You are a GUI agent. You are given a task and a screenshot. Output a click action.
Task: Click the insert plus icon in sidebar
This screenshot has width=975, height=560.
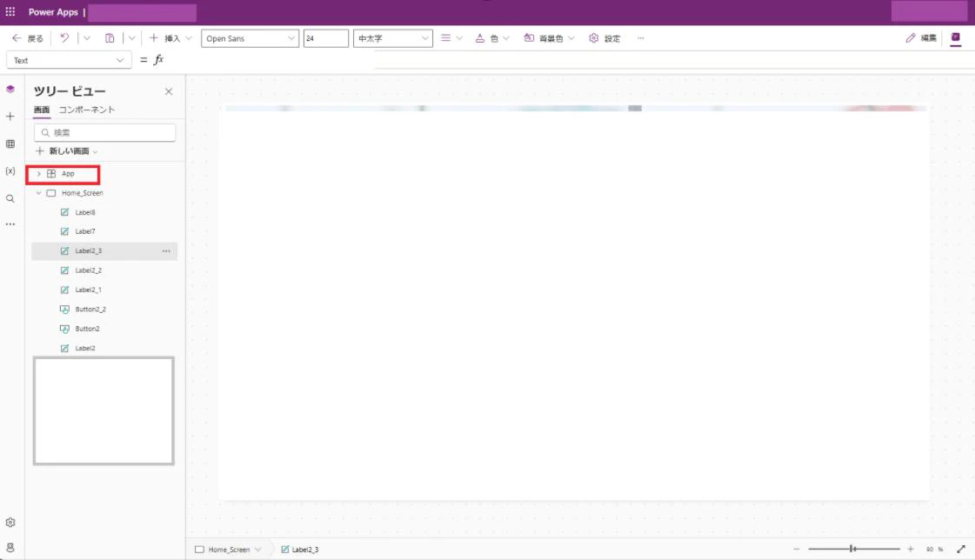10,117
